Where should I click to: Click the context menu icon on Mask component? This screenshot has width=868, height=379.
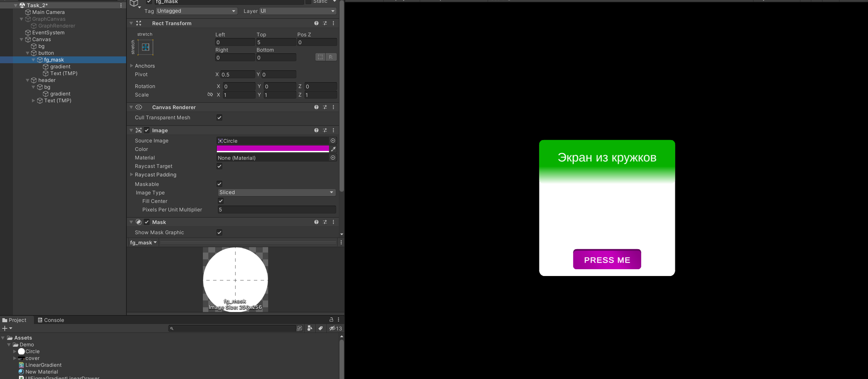pyautogui.click(x=333, y=222)
